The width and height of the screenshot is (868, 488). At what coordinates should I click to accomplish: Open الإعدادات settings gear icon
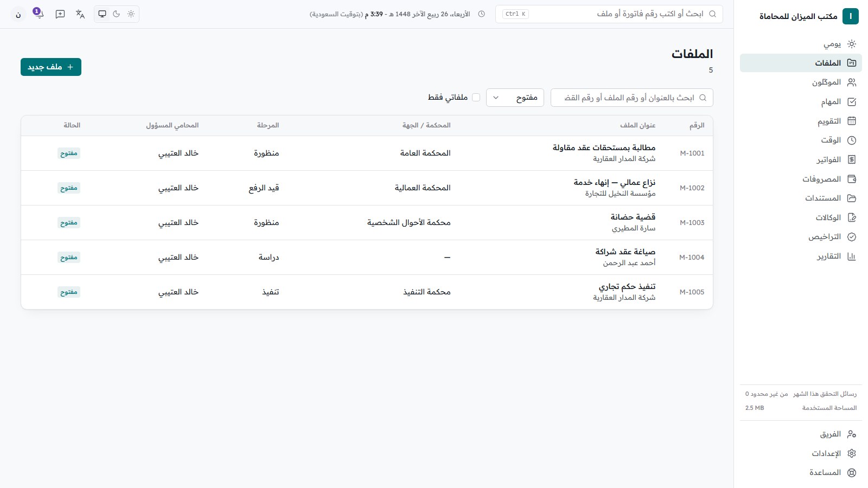[852, 453]
